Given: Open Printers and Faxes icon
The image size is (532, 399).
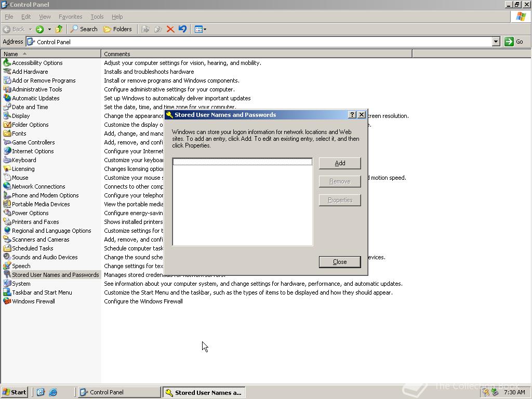Looking at the screenshot, I should tap(7, 221).
